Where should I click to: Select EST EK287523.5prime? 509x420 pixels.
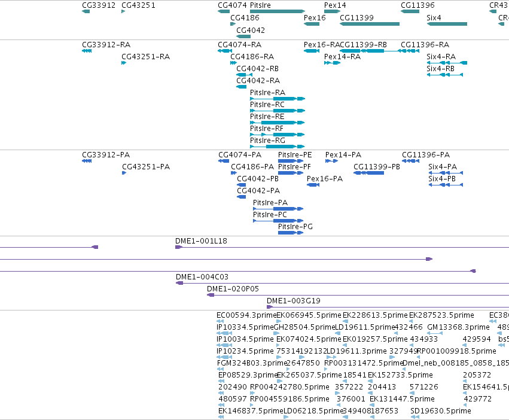[441, 315]
